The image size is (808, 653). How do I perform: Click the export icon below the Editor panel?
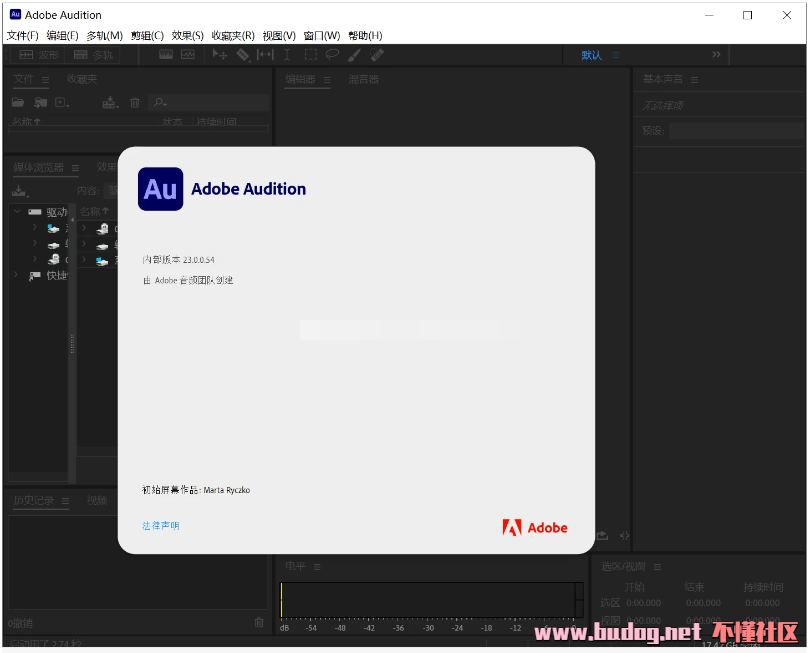click(x=602, y=535)
